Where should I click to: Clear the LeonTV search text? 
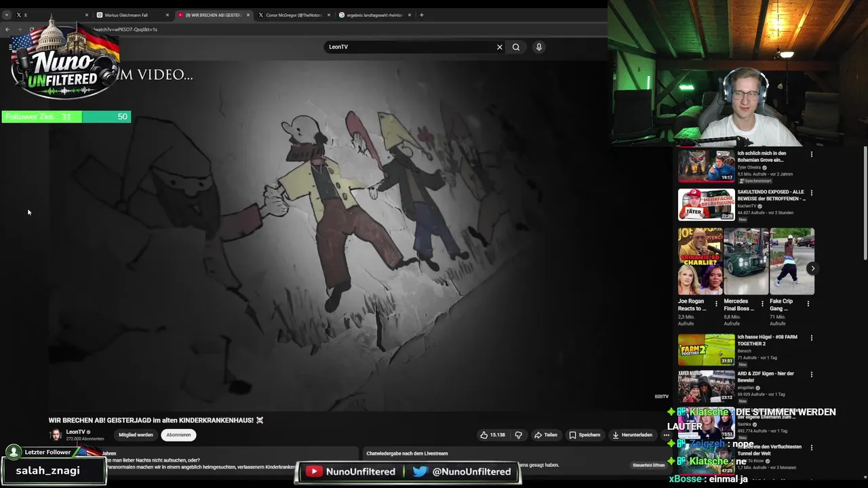coord(500,47)
